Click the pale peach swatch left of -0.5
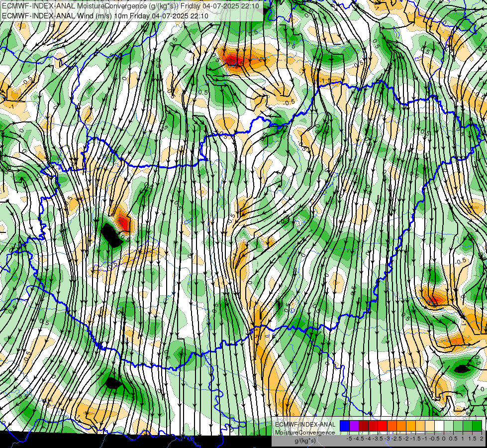 click(x=430, y=426)
